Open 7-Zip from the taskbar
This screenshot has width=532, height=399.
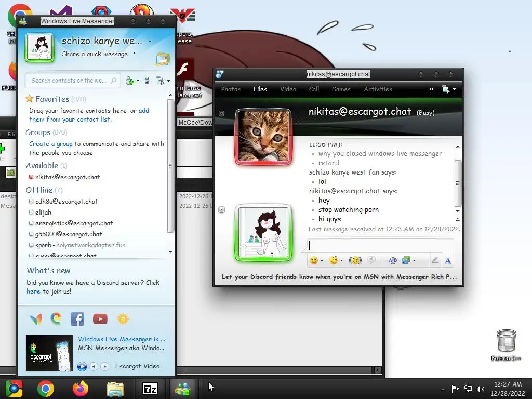click(x=150, y=389)
